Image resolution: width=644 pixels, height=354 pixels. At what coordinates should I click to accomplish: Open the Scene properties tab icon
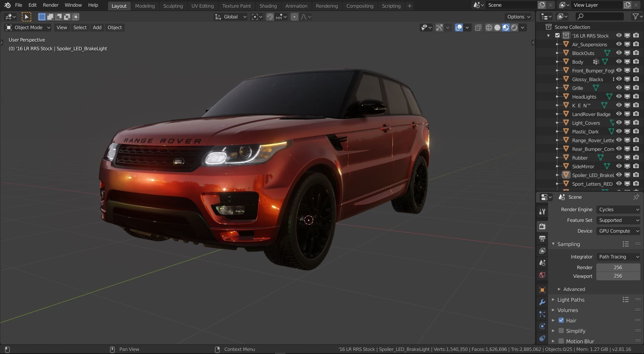coord(542,263)
